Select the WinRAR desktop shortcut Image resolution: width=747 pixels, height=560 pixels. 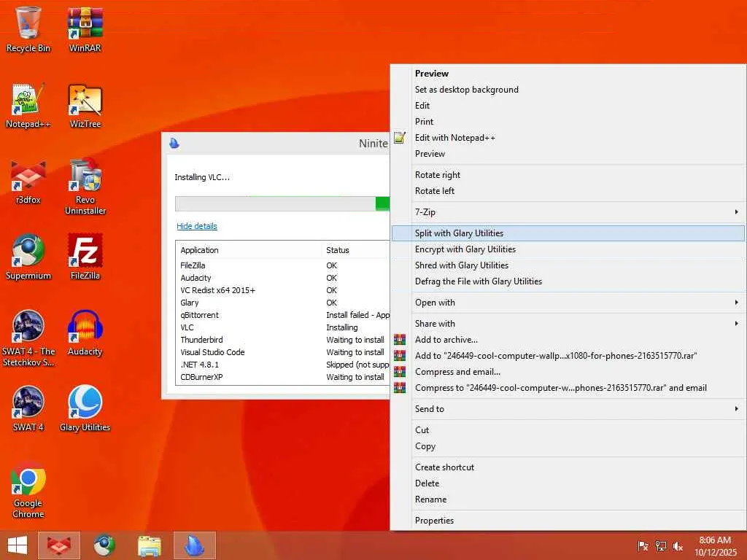85,29
